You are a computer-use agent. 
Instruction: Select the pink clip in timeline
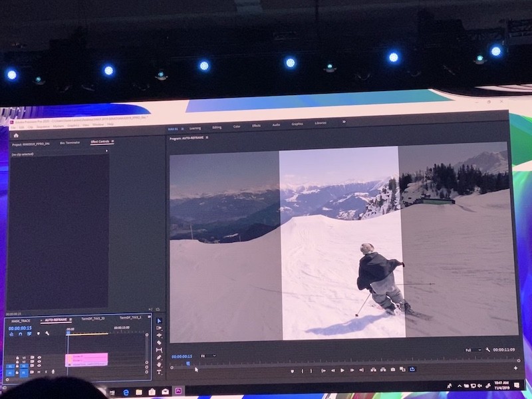tap(86, 359)
